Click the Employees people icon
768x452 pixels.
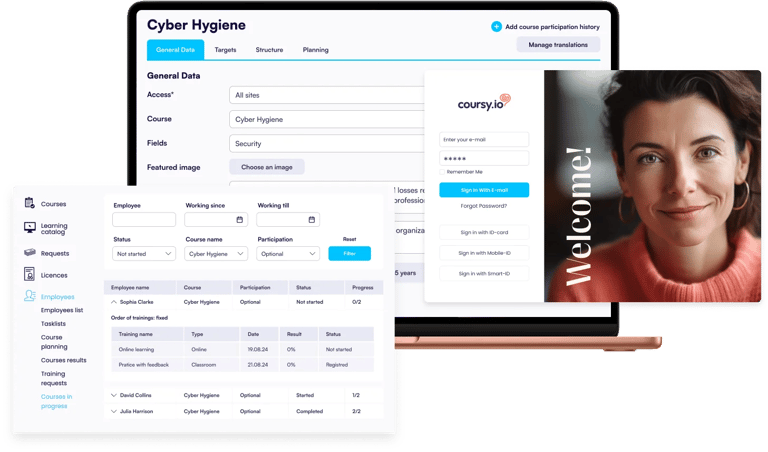tap(29, 295)
